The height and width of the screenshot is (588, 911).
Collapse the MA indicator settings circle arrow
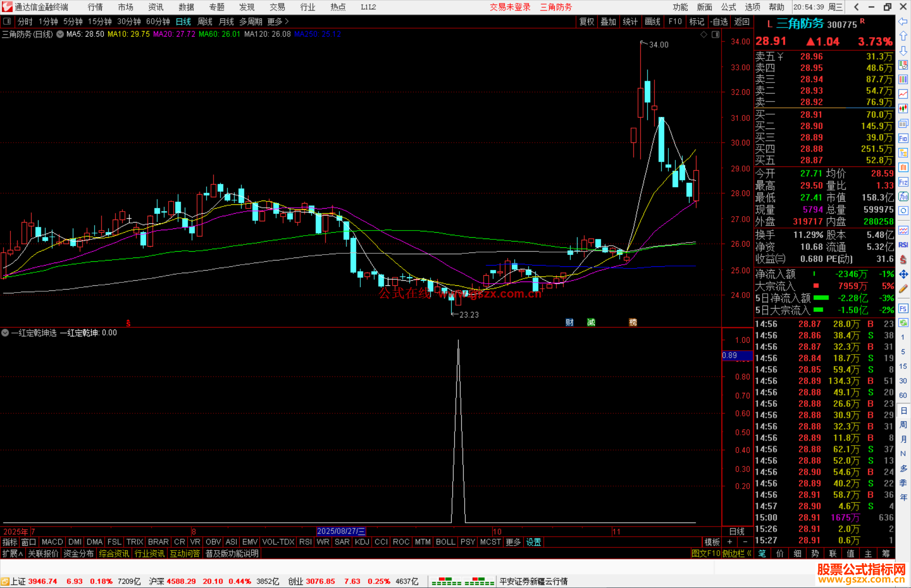click(x=60, y=34)
